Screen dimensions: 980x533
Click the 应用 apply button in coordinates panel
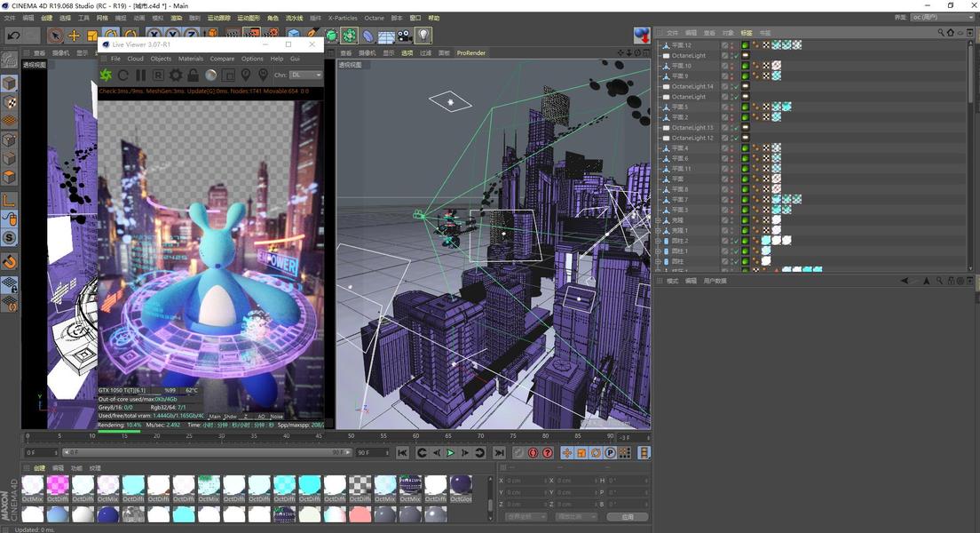click(628, 517)
